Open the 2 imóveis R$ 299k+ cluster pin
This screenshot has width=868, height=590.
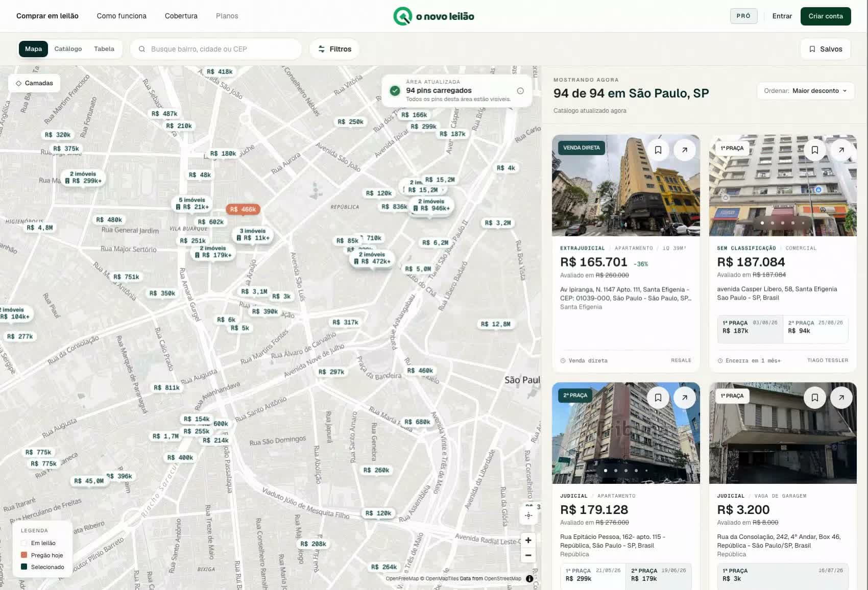coord(83,178)
